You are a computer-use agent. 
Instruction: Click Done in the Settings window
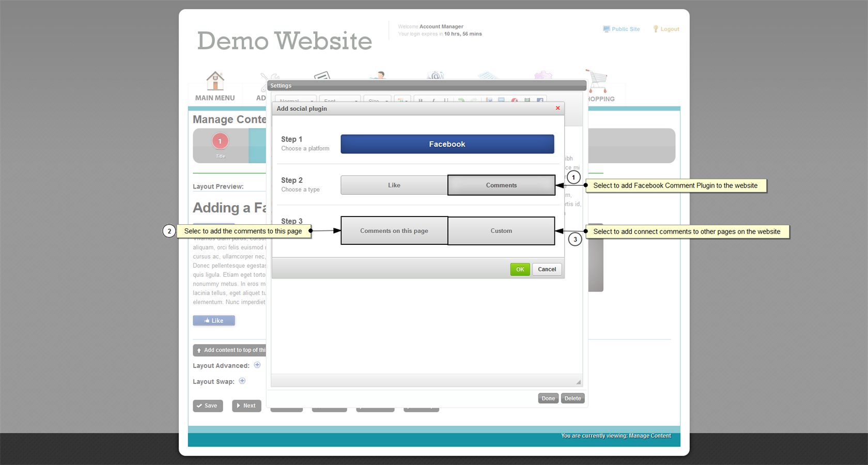[x=548, y=398]
